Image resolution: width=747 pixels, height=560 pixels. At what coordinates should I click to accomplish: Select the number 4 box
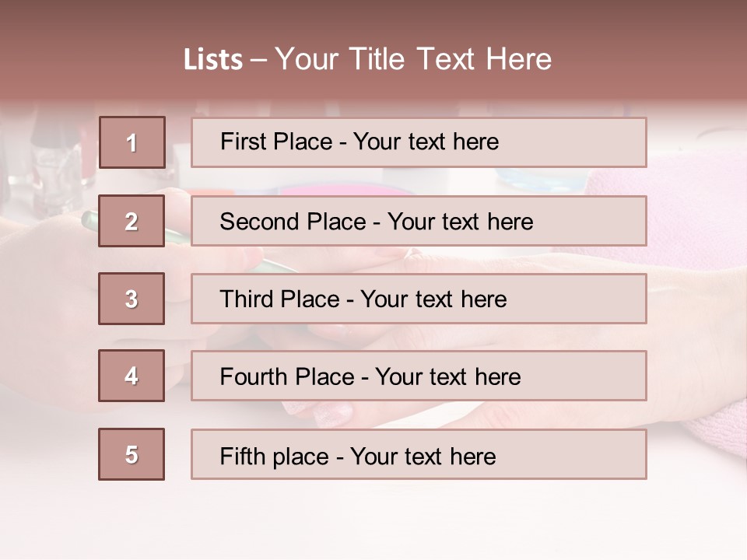[x=132, y=376]
